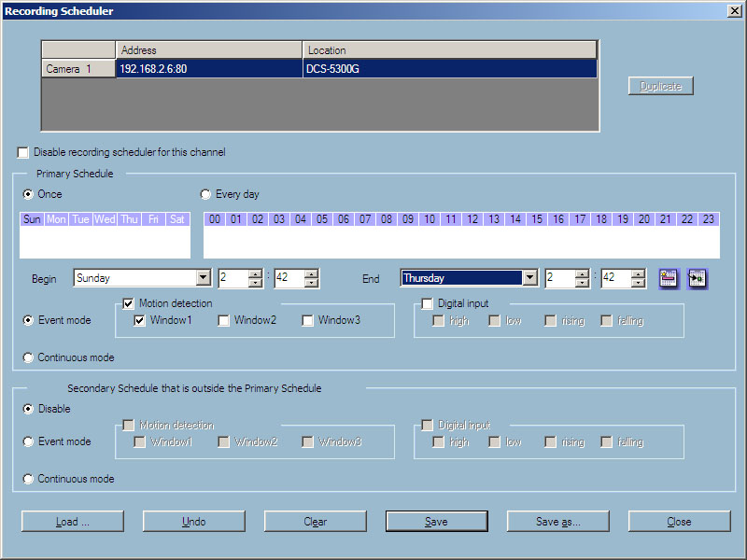The height and width of the screenshot is (560, 747).
Task: Enable Window2 motion detection checkbox
Action: [x=224, y=321]
